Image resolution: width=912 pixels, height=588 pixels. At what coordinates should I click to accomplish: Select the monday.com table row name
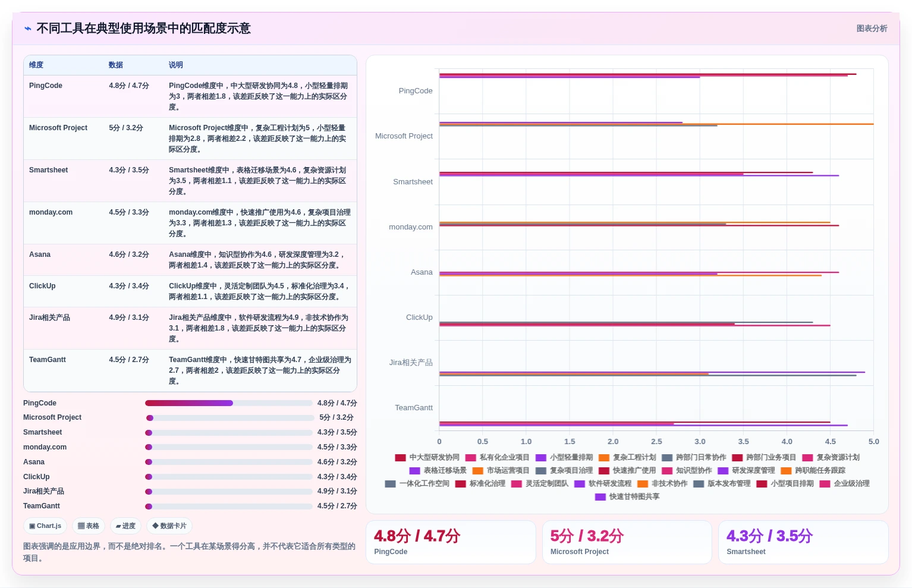point(51,212)
